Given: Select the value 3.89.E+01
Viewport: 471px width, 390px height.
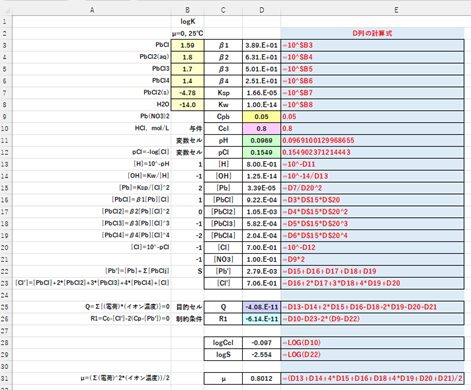Looking at the screenshot, I should tap(261, 45).
